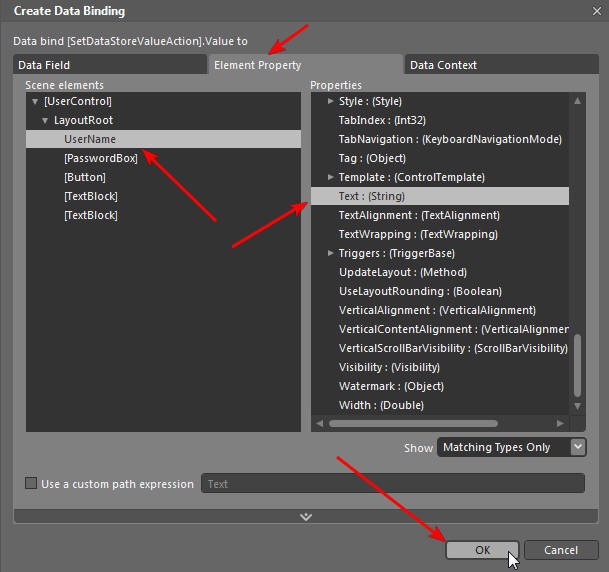This screenshot has height=572, width=609.
Task: Select TextWrapping property row
Action: click(440, 234)
